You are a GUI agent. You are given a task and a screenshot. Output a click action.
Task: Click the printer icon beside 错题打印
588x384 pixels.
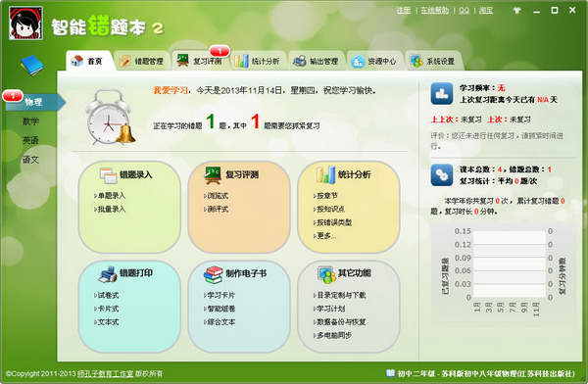coord(108,274)
